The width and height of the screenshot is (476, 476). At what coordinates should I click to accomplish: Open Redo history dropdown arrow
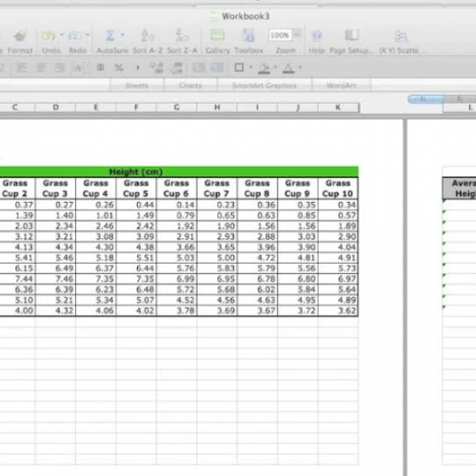88,35
